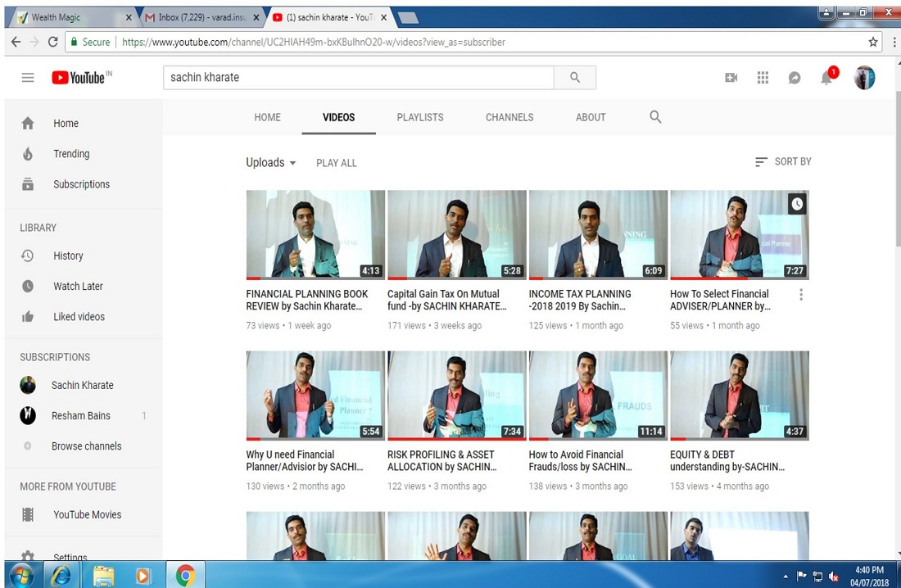Image resolution: width=901 pixels, height=588 pixels.
Task: Open Sachin Kharate subscription channel
Action: [84, 385]
